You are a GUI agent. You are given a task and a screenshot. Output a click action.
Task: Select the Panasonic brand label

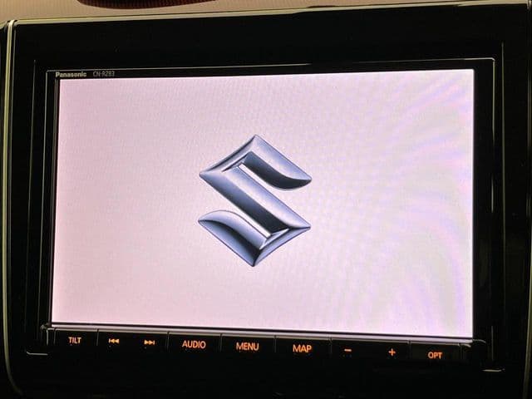(x=71, y=74)
